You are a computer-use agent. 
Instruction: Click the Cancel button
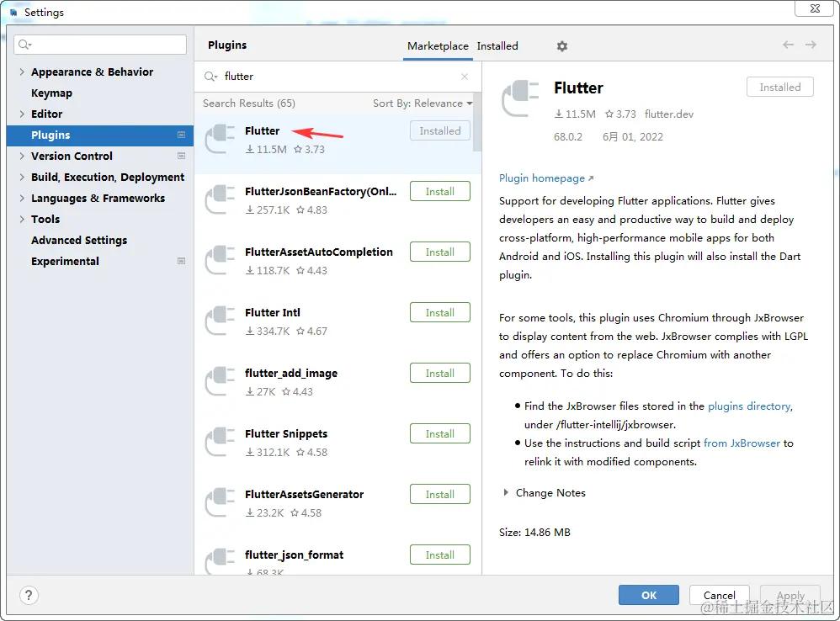pyautogui.click(x=719, y=595)
